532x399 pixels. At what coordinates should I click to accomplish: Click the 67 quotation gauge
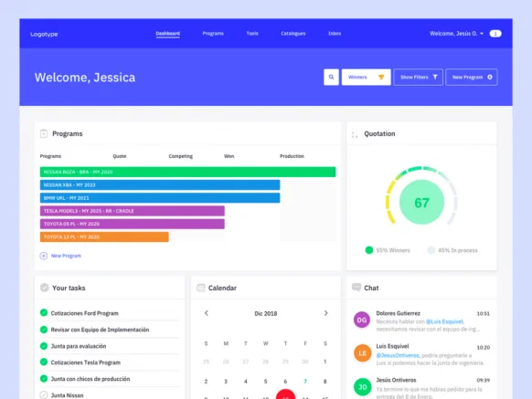421,203
